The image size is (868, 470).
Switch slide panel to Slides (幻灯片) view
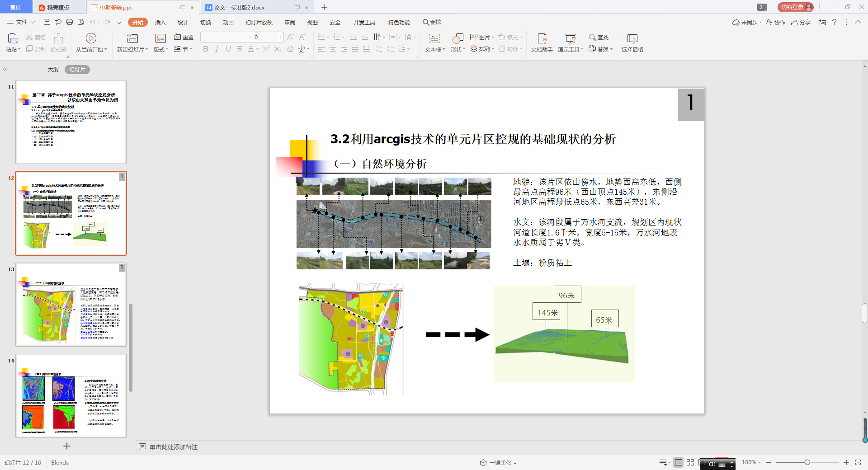pos(77,69)
